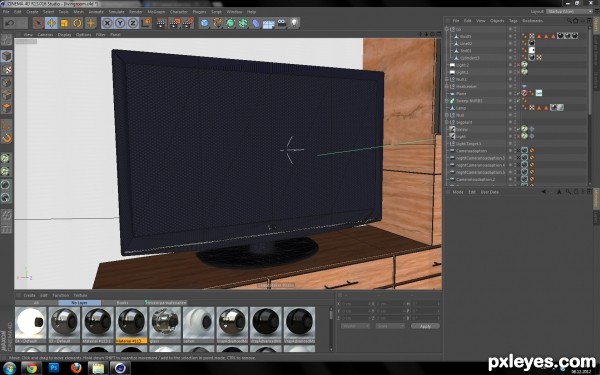Expand the Sweep NURBS object
Viewport: 600px width, 375px height.
[x=447, y=101]
